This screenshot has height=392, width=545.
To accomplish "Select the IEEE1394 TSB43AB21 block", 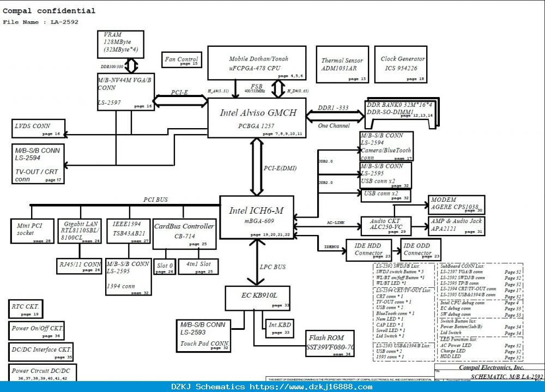I will (129, 231).
